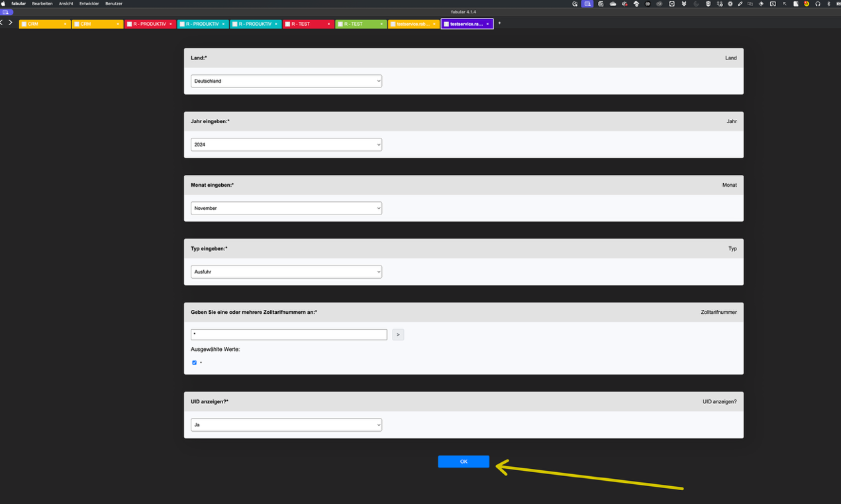Open the Bearbeiten menu

pyautogui.click(x=42, y=3)
